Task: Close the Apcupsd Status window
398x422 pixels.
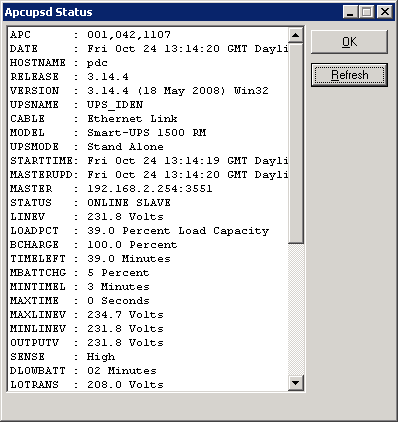Action: 385,12
